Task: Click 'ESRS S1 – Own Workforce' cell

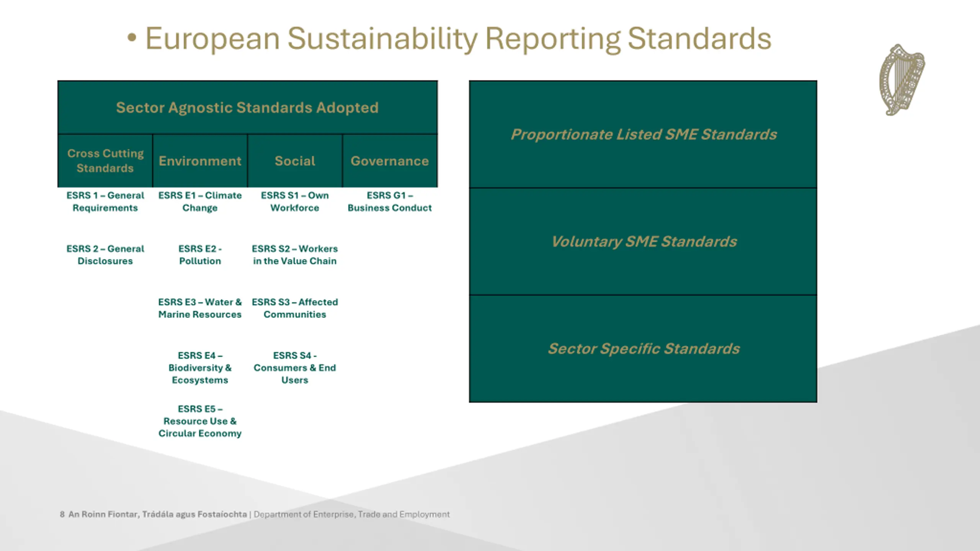Action: click(x=295, y=202)
